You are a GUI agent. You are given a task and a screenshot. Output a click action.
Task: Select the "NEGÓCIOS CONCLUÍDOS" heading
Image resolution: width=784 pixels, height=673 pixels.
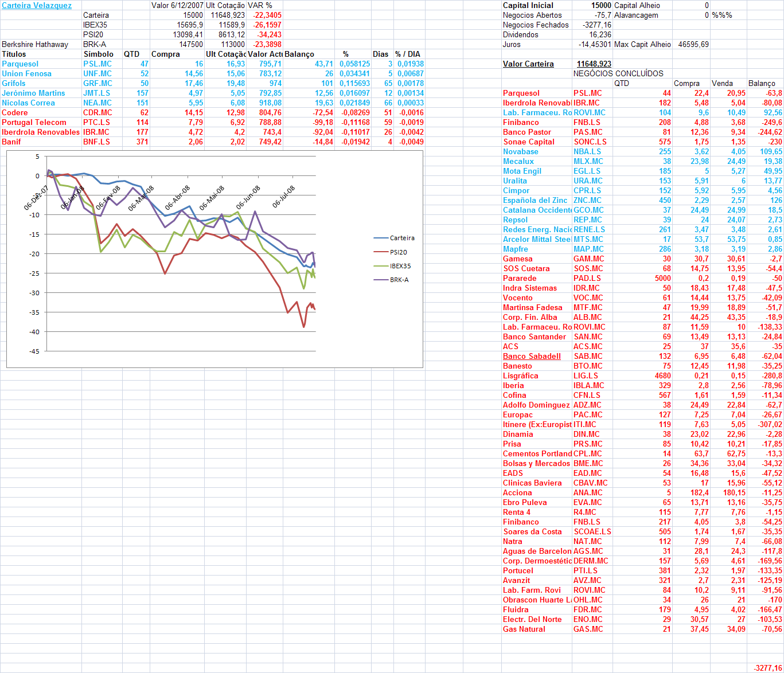point(618,74)
